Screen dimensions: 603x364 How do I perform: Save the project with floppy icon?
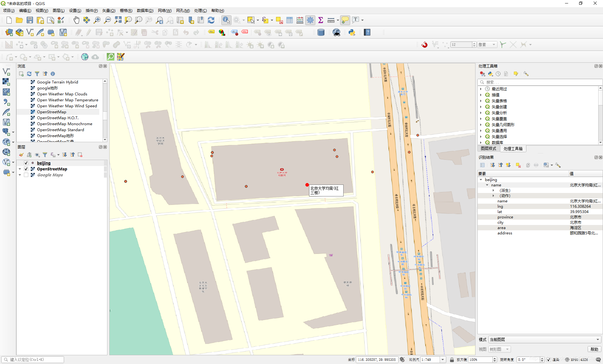click(x=30, y=20)
